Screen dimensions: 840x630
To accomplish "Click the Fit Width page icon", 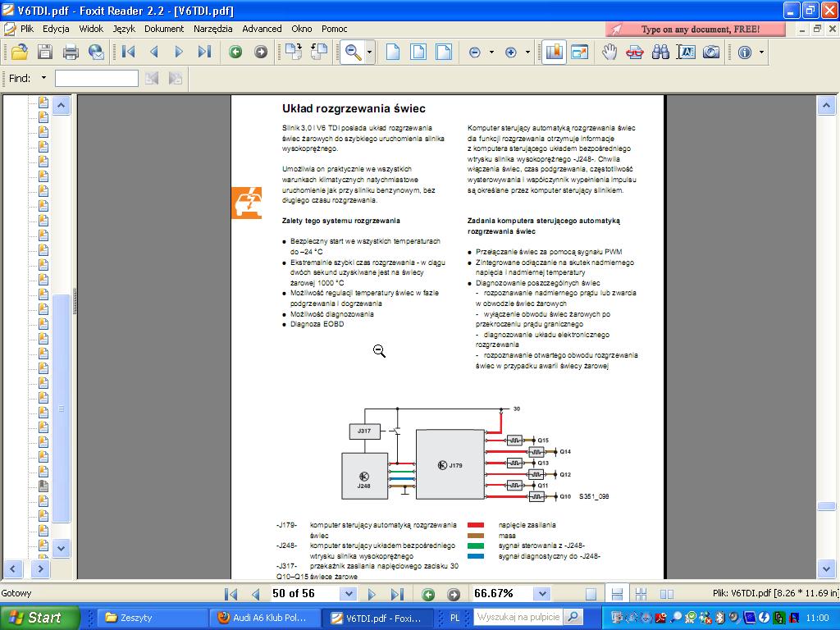I will point(444,52).
